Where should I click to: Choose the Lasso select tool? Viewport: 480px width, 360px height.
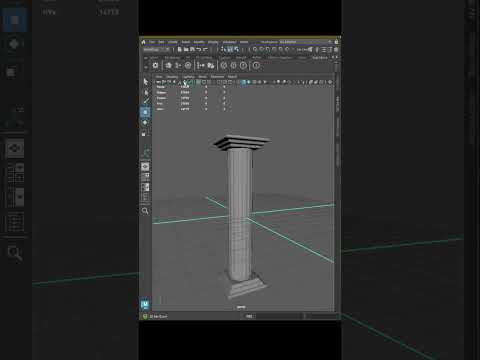[145, 92]
